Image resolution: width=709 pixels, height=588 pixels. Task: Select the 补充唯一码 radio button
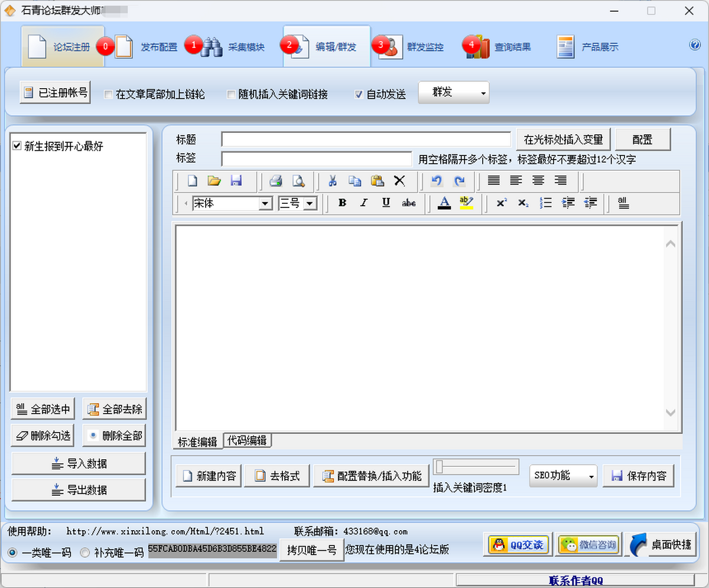(x=85, y=553)
